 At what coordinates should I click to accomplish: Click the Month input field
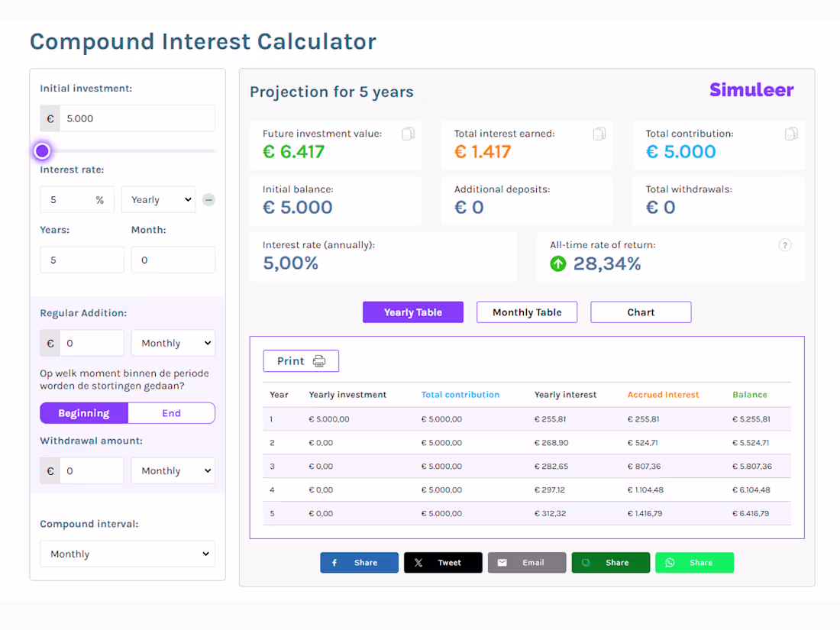click(x=173, y=260)
